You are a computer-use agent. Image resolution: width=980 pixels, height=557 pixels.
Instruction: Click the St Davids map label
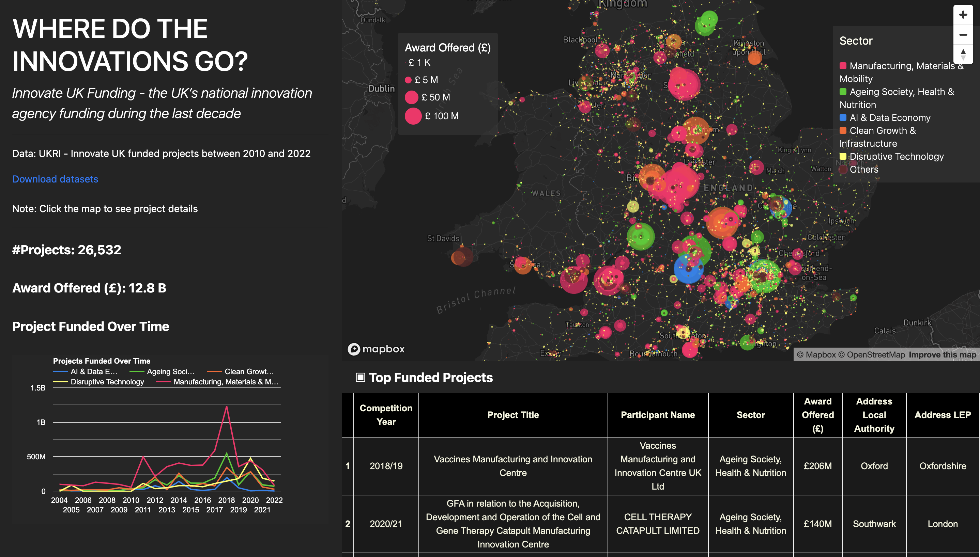pos(443,238)
